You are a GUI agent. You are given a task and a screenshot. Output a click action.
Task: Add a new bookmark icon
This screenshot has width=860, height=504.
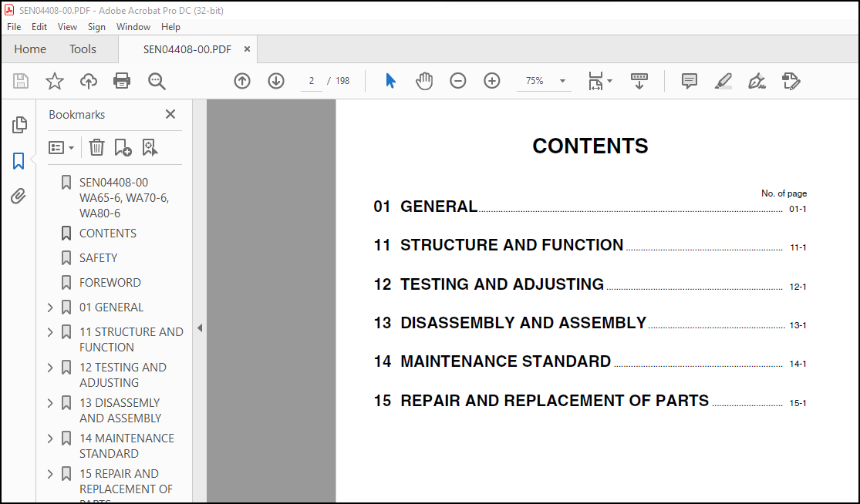pyautogui.click(x=123, y=147)
